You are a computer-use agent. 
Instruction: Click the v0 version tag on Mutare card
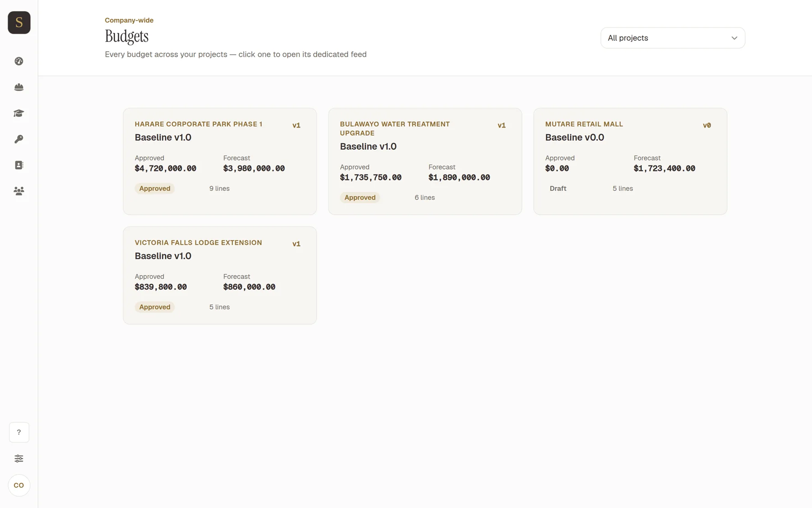(x=707, y=125)
